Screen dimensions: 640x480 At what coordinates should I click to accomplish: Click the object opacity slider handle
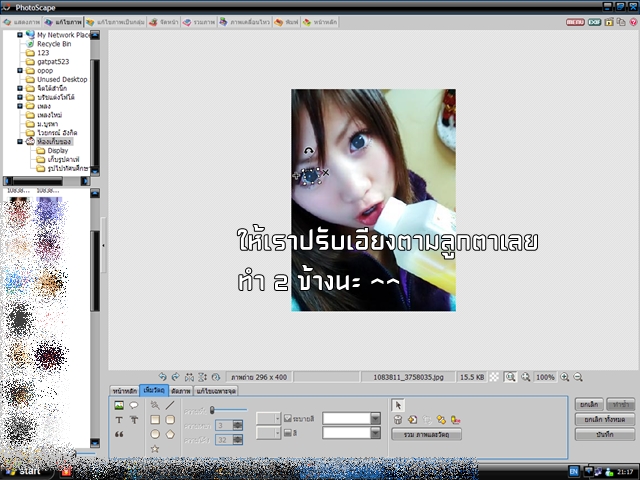tap(212, 410)
